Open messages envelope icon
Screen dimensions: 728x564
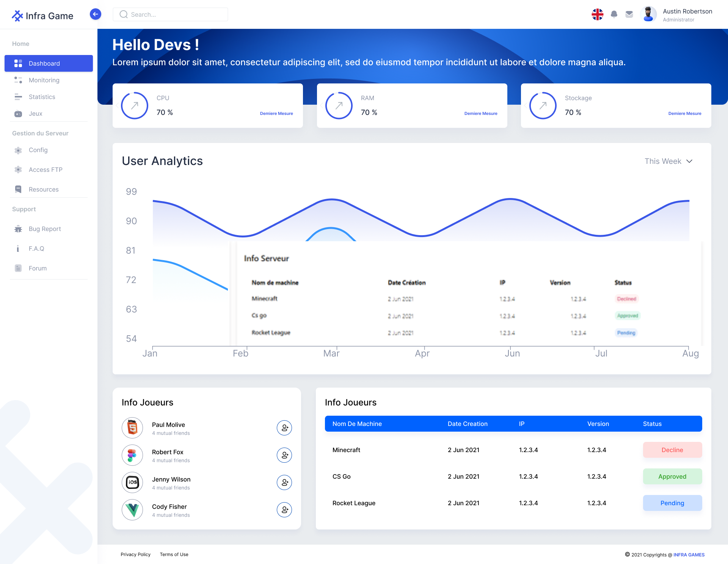point(629,14)
